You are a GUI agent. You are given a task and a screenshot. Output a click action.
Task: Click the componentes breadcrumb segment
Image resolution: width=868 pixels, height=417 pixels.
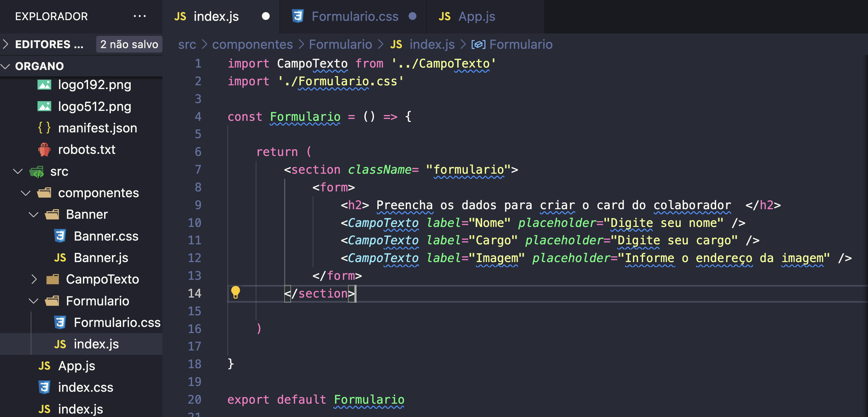(252, 44)
